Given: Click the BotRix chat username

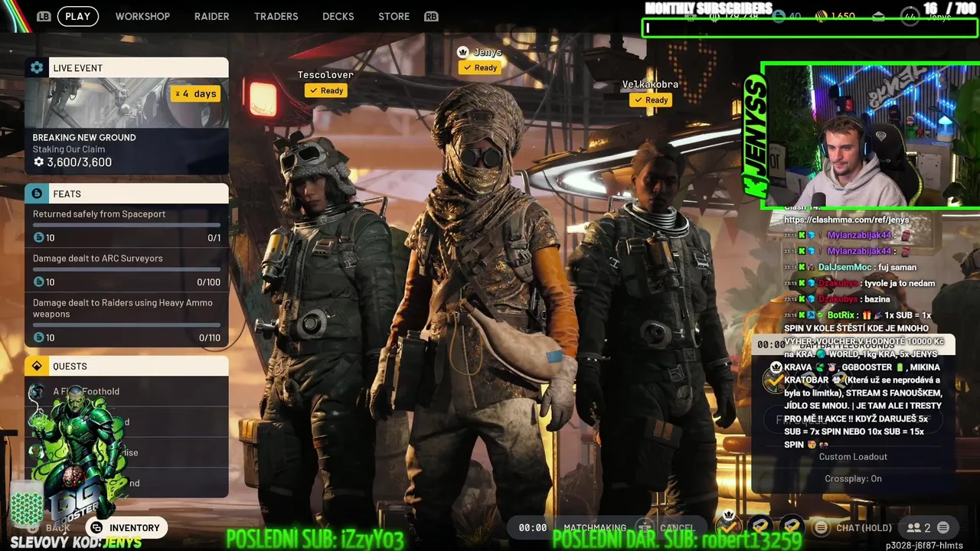Looking at the screenshot, I should coord(841,315).
